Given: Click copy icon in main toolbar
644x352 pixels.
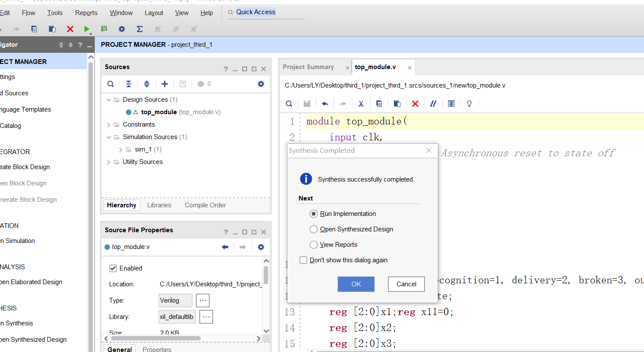Looking at the screenshot, I should coord(34,29).
